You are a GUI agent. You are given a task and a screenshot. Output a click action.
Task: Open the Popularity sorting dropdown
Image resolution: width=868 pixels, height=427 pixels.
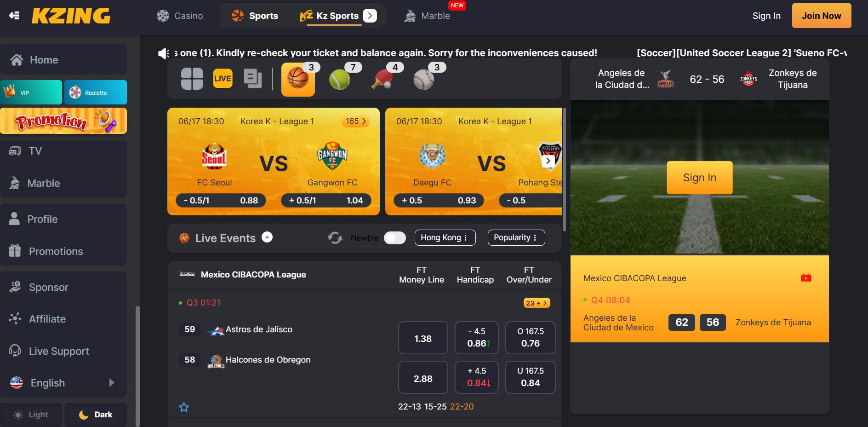[x=516, y=237]
